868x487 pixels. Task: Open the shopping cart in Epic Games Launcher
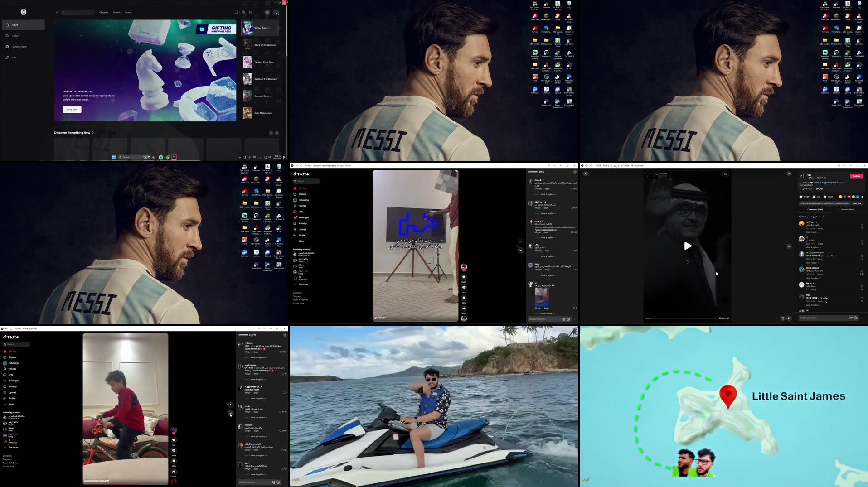[251, 12]
